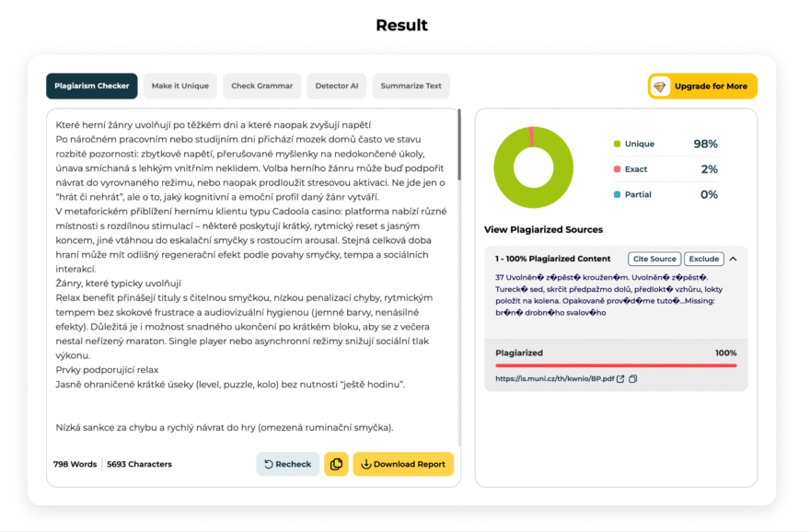Exclude the plagiarized source

704,259
